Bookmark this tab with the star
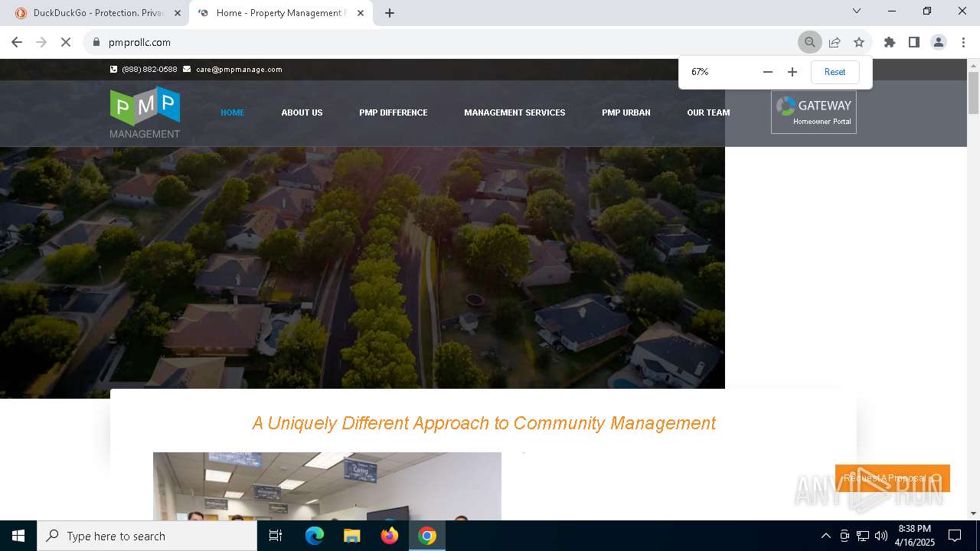This screenshot has height=551, width=980. pos(859,42)
